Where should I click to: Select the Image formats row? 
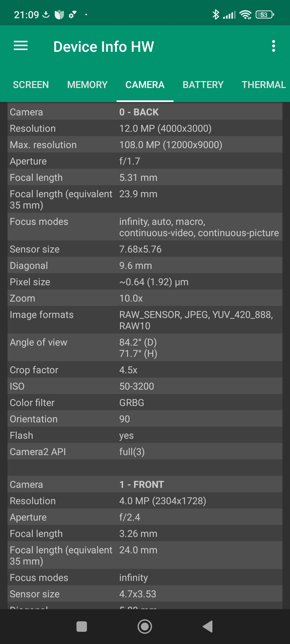coord(145,320)
